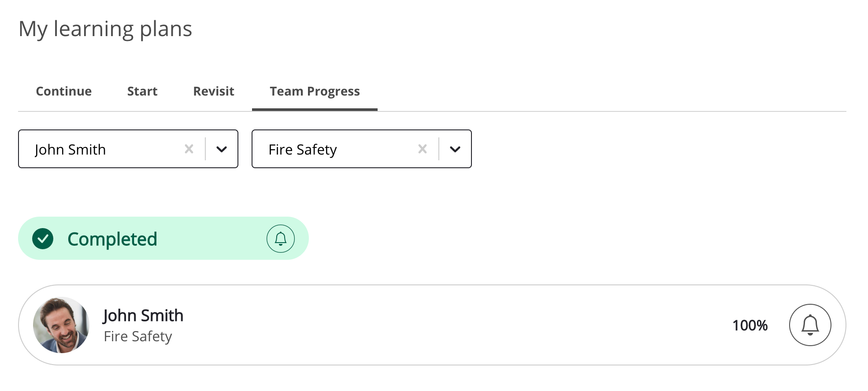Go to the Revisit tab
The width and height of the screenshot is (868, 391).
pyautogui.click(x=214, y=91)
